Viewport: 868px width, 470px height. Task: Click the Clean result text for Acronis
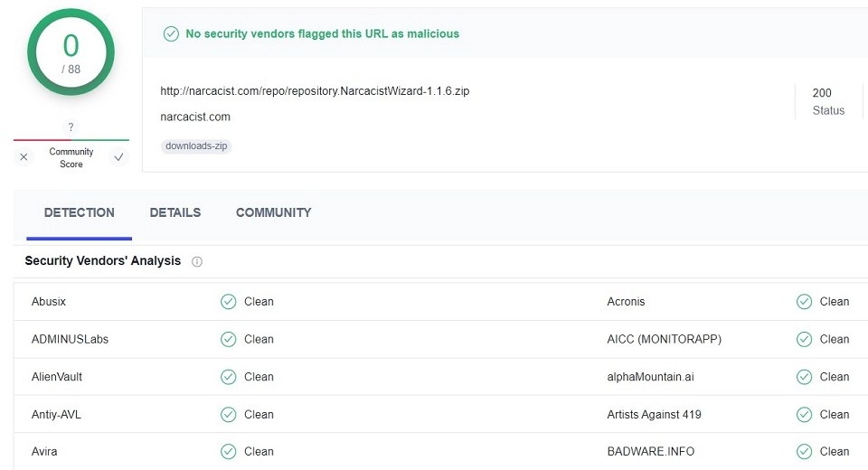(x=835, y=302)
